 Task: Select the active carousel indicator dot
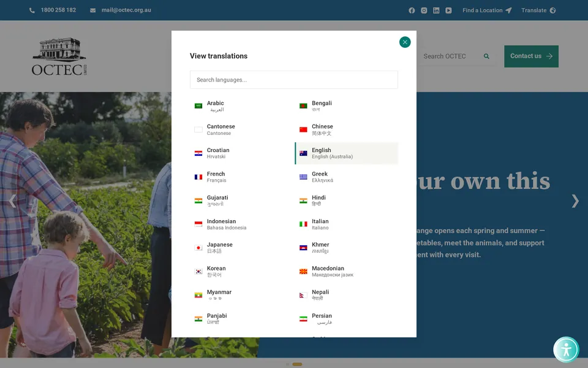click(x=297, y=364)
